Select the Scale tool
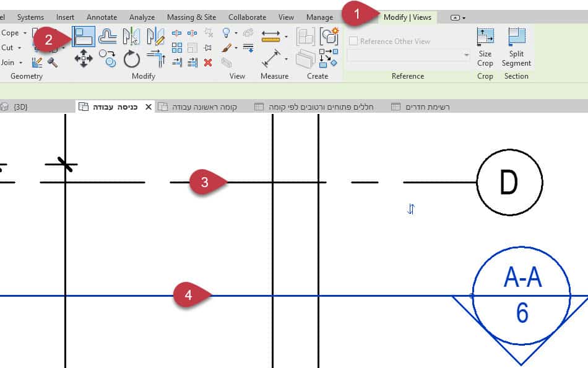The height and width of the screenshot is (368, 588). [x=192, y=48]
